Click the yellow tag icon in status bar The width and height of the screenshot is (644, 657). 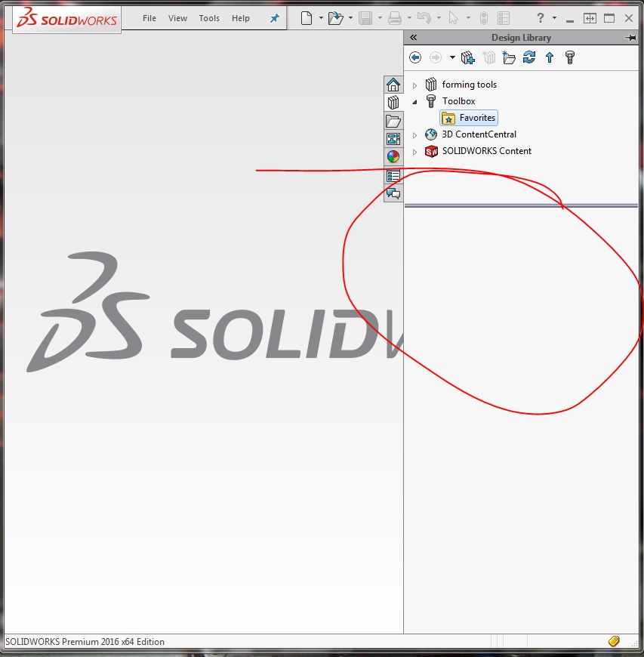coord(614,641)
